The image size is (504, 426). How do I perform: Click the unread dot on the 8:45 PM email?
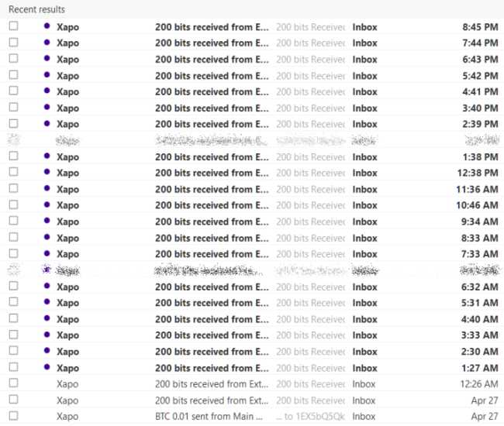(x=47, y=26)
